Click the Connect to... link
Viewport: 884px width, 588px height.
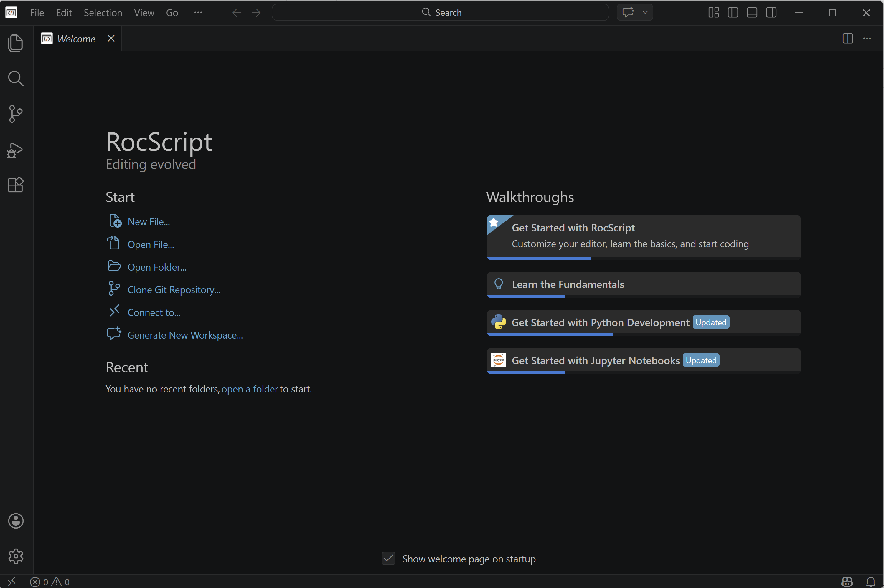pos(154,312)
